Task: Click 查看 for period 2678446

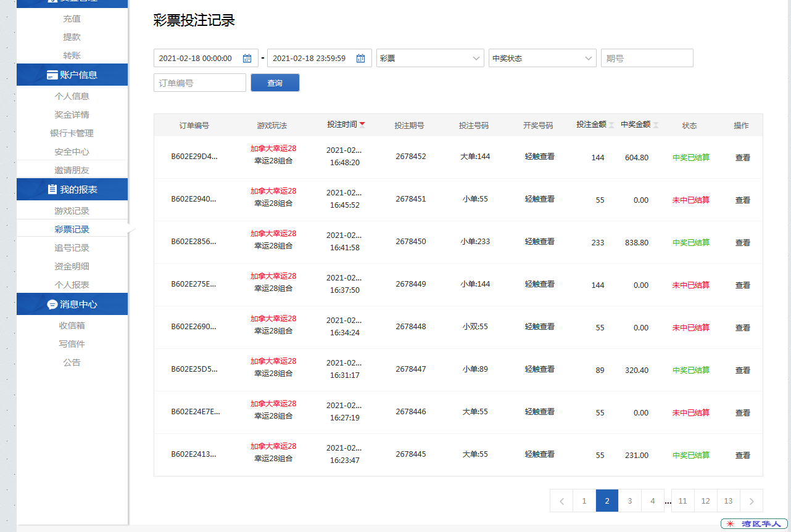Action: coord(743,413)
